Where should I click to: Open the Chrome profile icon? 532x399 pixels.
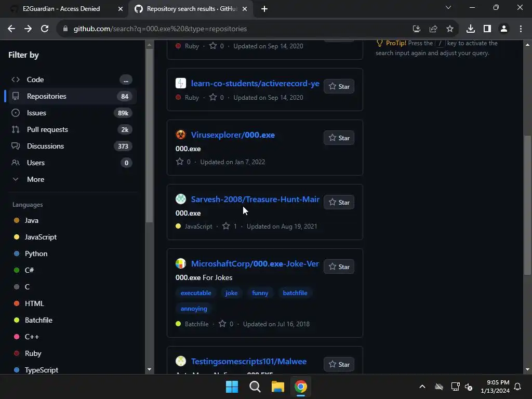click(504, 29)
